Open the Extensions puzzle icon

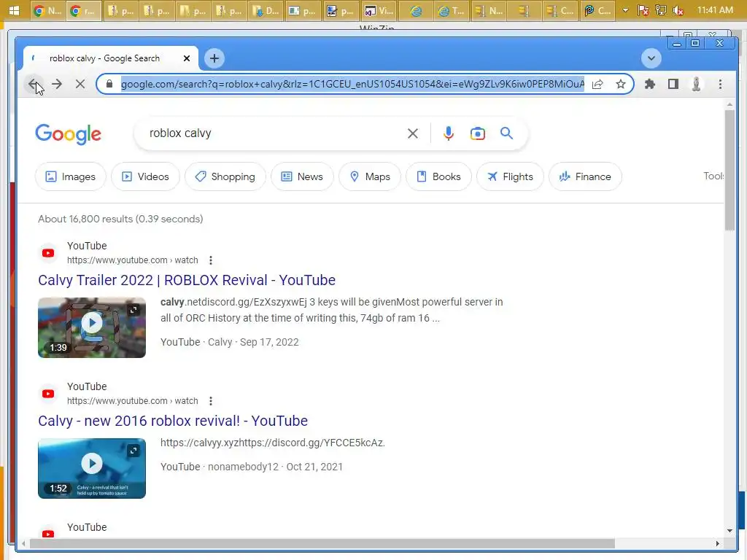650,85
